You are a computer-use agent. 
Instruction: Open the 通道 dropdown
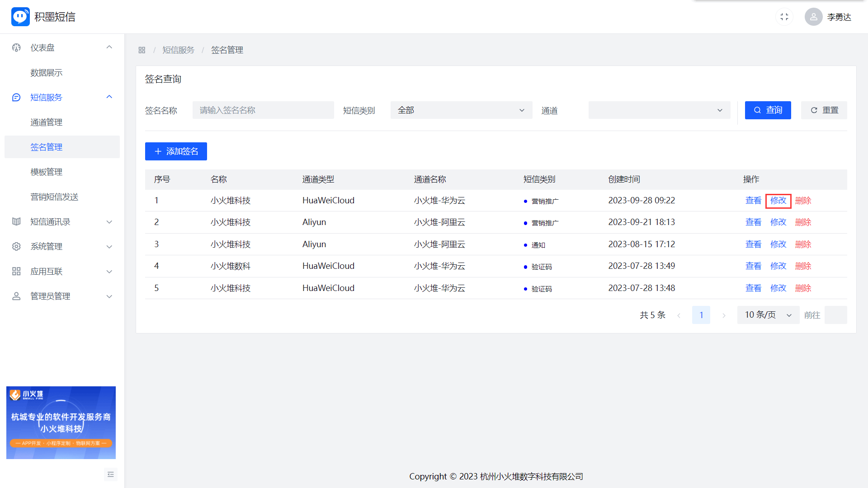click(x=659, y=110)
